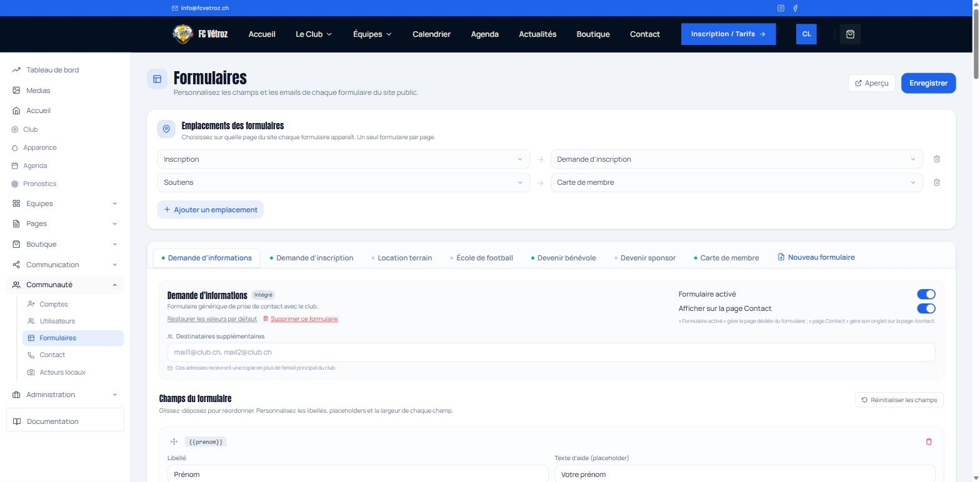The width and height of the screenshot is (980, 482).
Task: Open the Demande d'inscription form dropdown
Action: click(x=736, y=159)
